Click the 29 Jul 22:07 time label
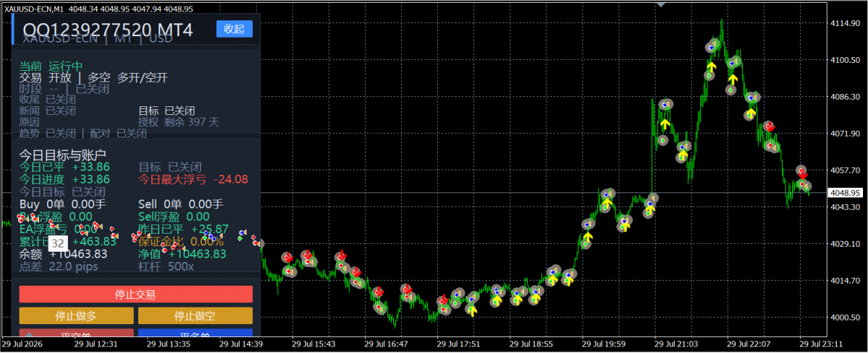 coord(749,344)
